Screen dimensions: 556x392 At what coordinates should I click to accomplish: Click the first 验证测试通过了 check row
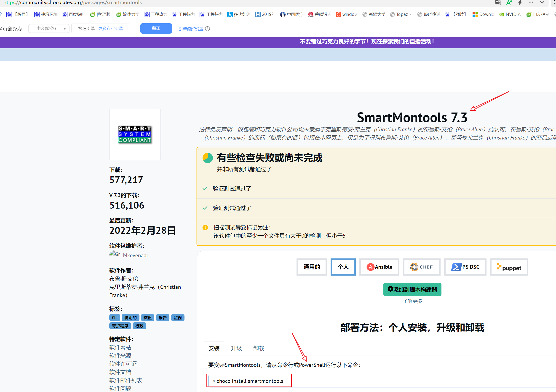[377, 188]
